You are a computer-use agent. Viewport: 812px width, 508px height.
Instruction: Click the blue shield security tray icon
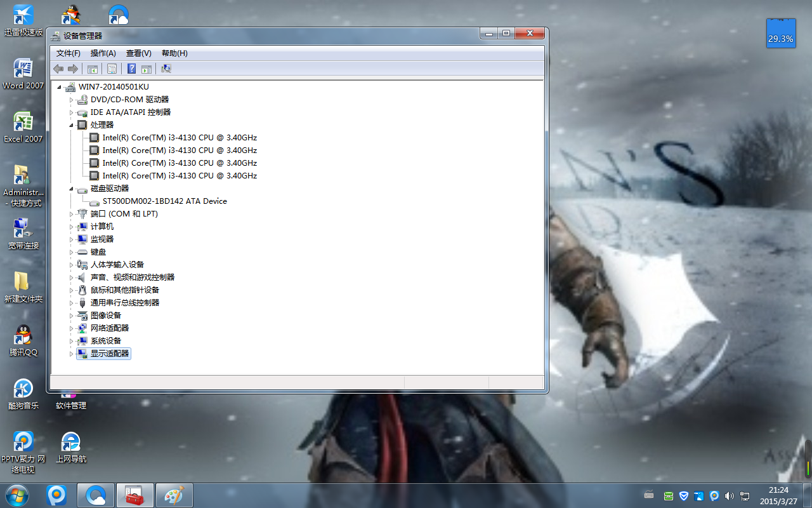pyautogui.click(x=684, y=495)
